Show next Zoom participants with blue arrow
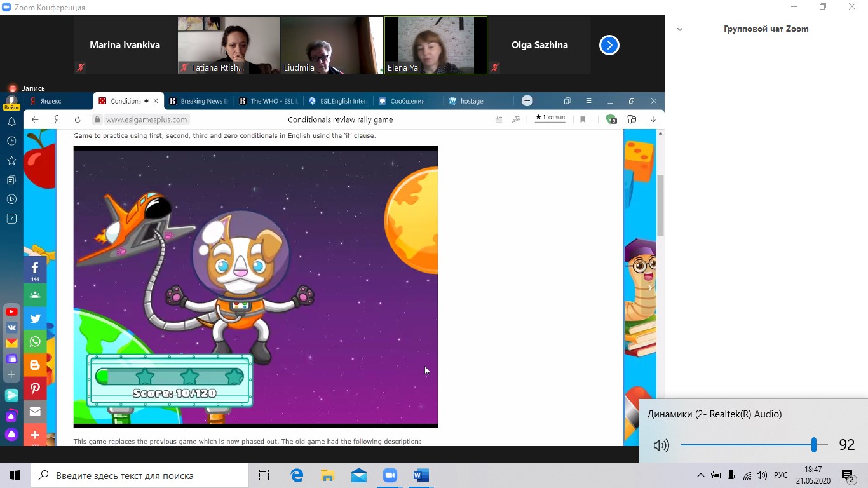This screenshot has height=488, width=868. tap(609, 45)
